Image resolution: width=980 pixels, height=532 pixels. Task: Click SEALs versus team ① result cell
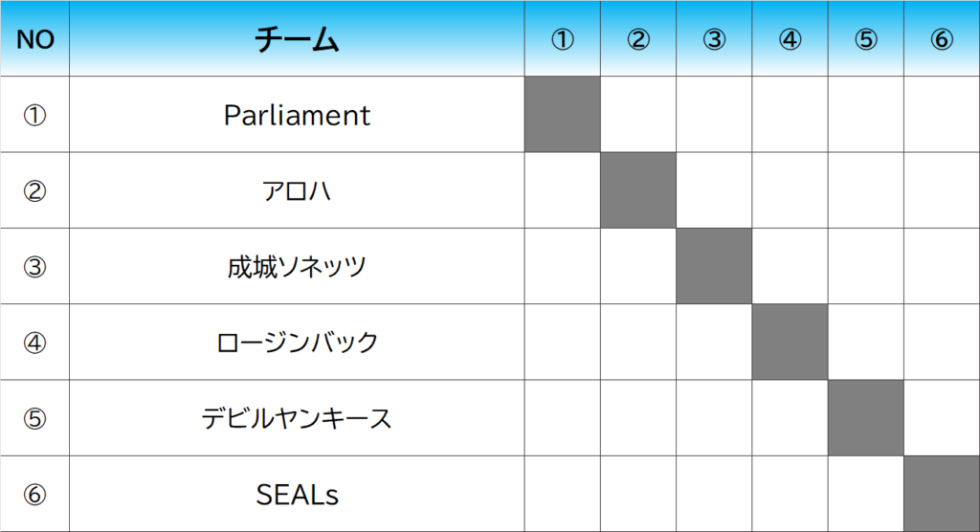tap(563, 494)
